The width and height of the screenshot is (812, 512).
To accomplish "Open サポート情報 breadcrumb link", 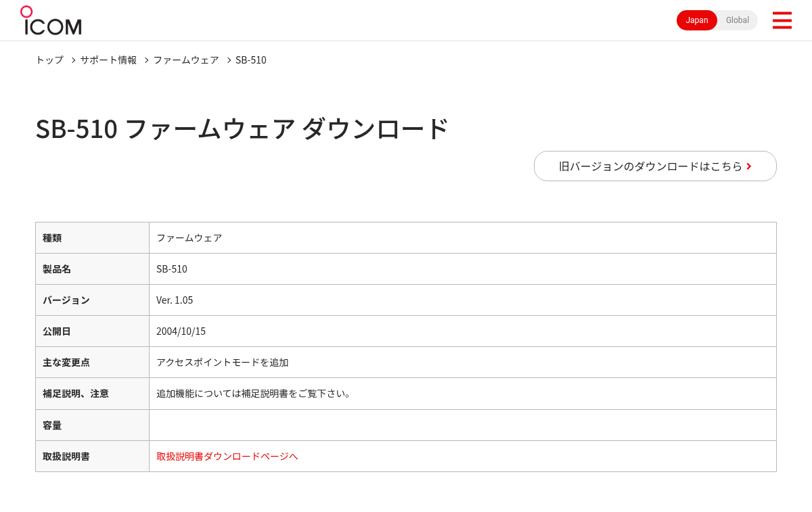I will 108,60.
